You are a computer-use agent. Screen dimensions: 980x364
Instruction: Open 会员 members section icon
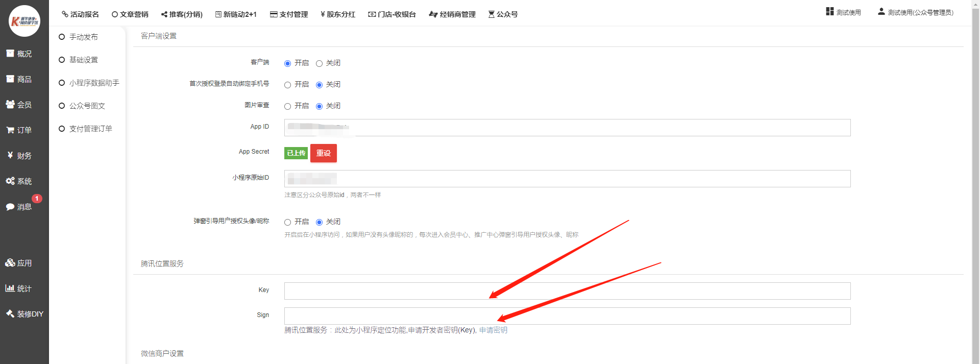10,104
